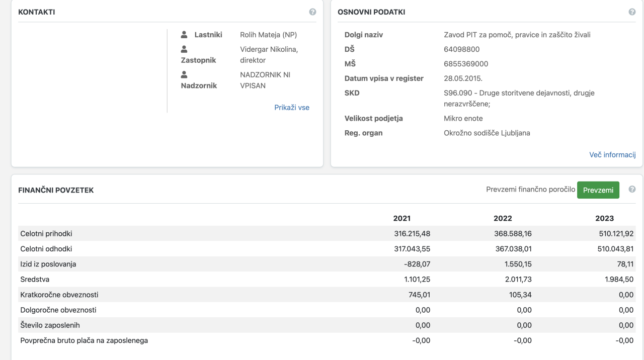Screen dimensions: 644x360
Task: Select the 2021 column header
Action: click(x=401, y=218)
